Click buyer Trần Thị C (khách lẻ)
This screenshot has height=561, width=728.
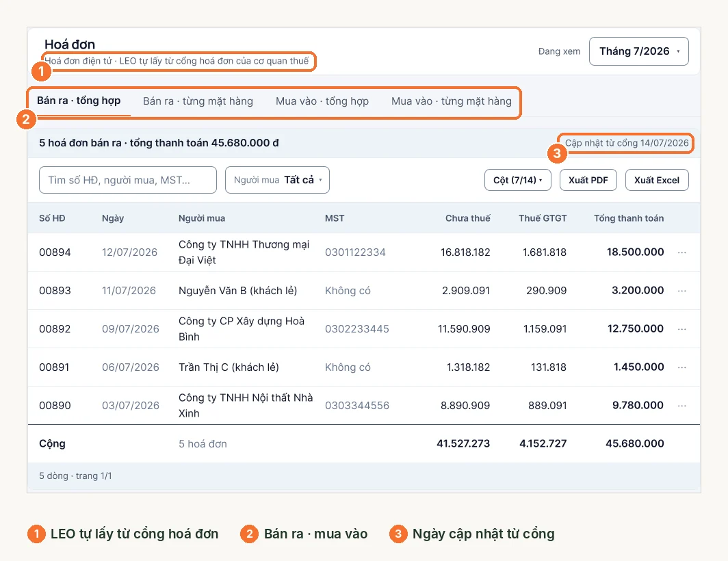229,367
